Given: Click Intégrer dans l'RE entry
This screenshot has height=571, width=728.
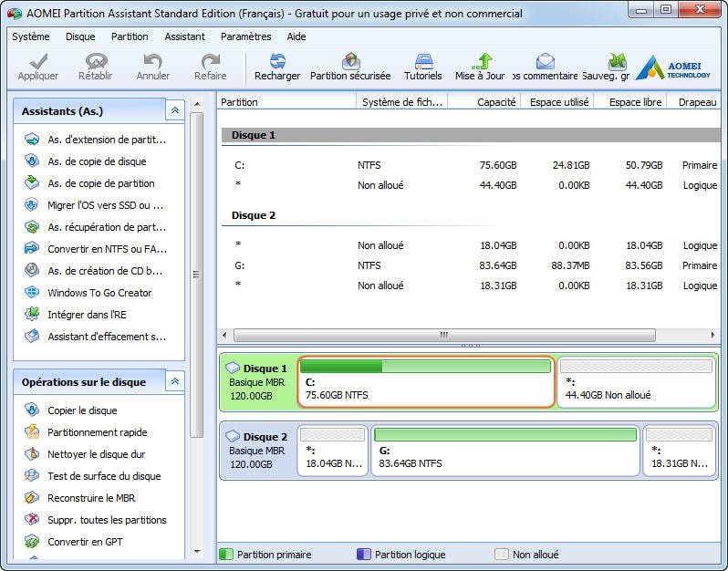Looking at the screenshot, I should tap(76, 315).
